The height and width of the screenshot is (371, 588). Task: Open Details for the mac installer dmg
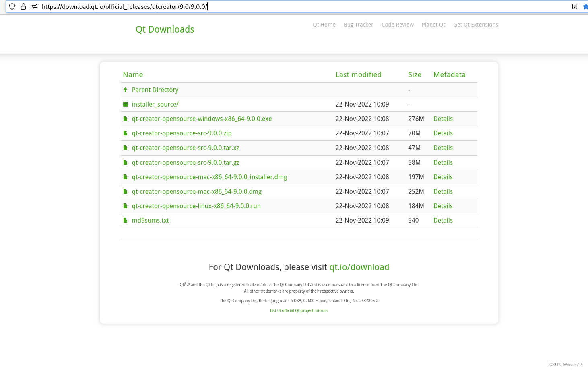(x=443, y=177)
